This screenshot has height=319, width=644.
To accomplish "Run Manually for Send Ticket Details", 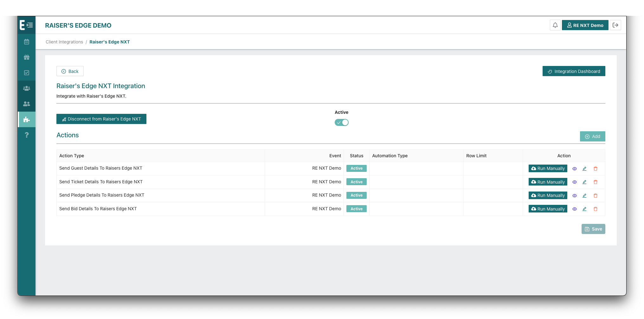I will click(x=548, y=182).
